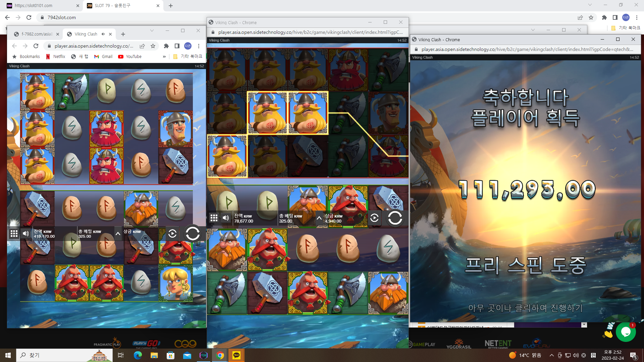Toggle side panel in left Chrome window
This screenshot has width=644, height=362.
click(177, 46)
